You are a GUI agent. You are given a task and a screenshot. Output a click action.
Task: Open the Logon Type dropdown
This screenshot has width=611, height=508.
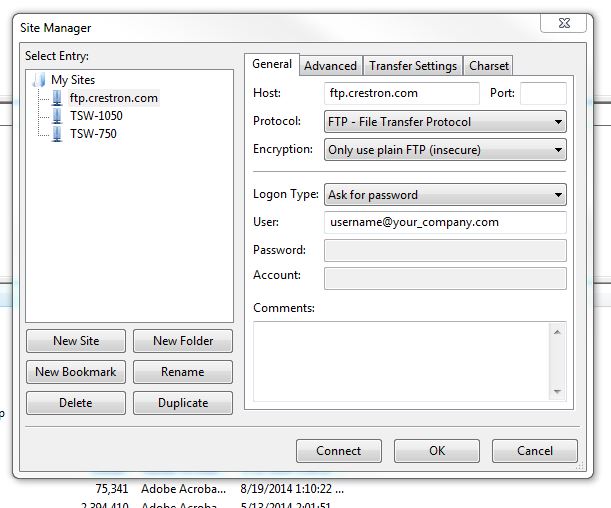point(445,195)
